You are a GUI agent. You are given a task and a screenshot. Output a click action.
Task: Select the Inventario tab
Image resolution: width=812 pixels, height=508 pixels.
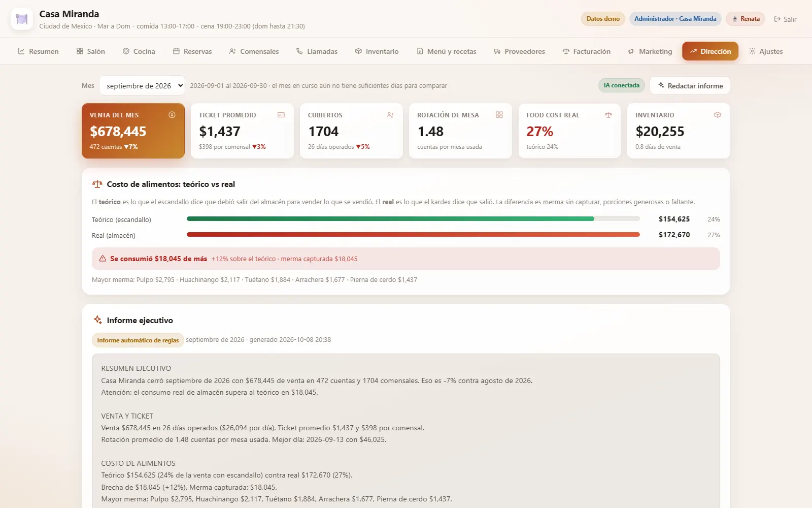coord(377,51)
